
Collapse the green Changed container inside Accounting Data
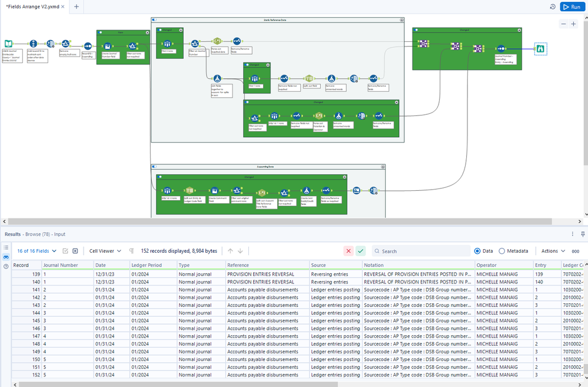point(344,177)
